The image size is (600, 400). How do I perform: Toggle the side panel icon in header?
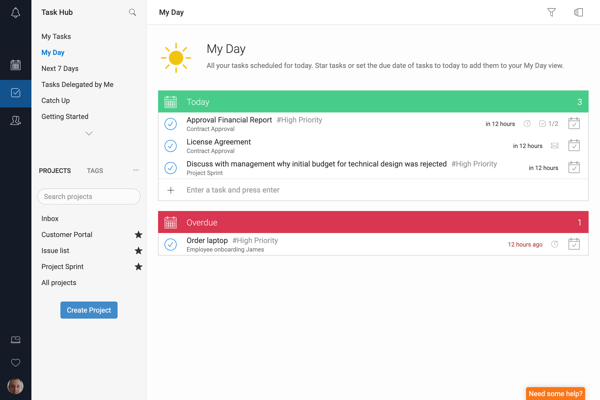579,13
